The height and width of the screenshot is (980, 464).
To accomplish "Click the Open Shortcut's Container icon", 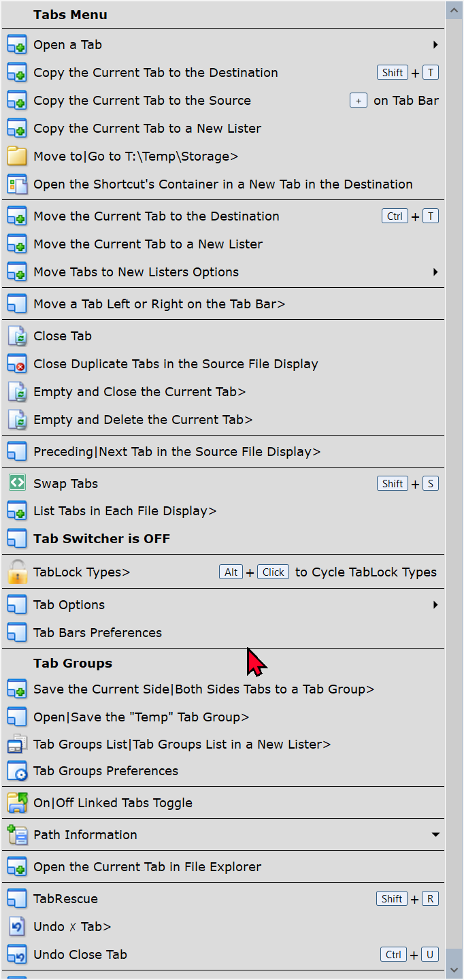I will coord(16,184).
